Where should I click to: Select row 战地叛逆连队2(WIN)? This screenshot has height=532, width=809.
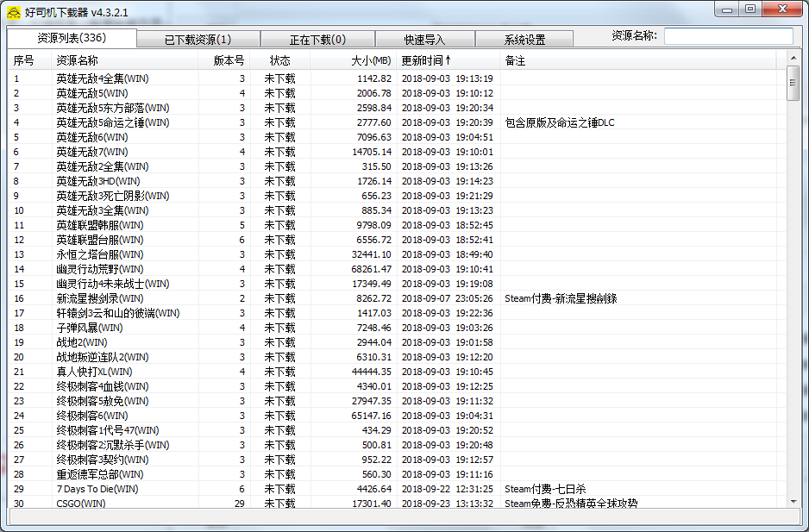(x=397, y=357)
